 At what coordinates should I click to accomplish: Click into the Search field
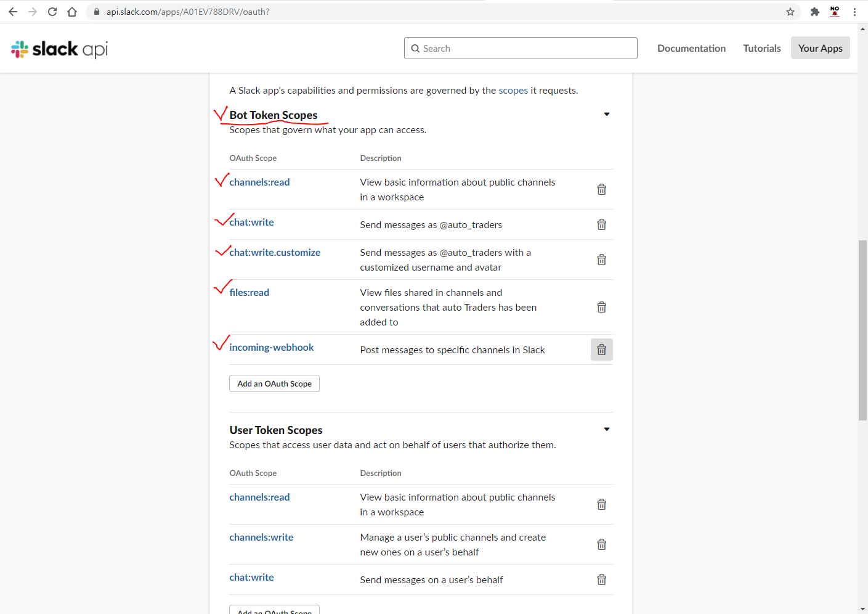521,48
